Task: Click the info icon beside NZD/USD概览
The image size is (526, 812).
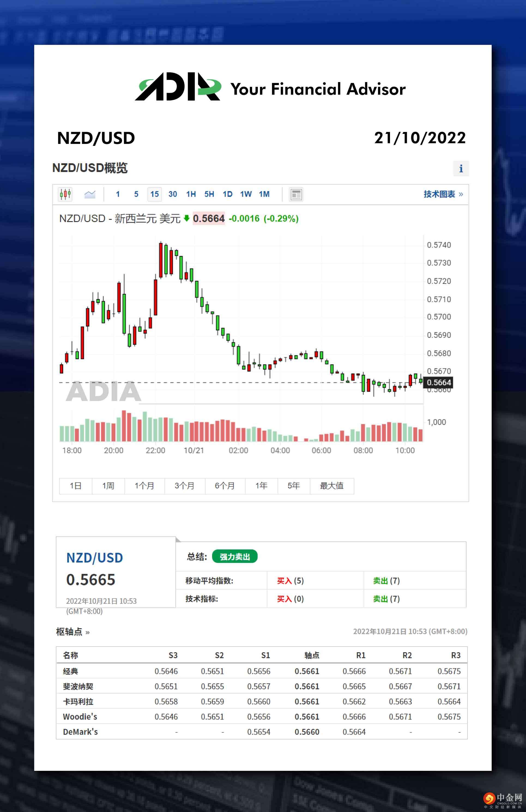Action: pyautogui.click(x=461, y=169)
